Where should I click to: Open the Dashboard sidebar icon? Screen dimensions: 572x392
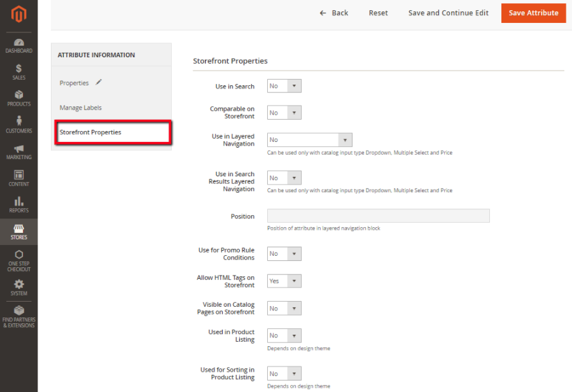(18, 43)
